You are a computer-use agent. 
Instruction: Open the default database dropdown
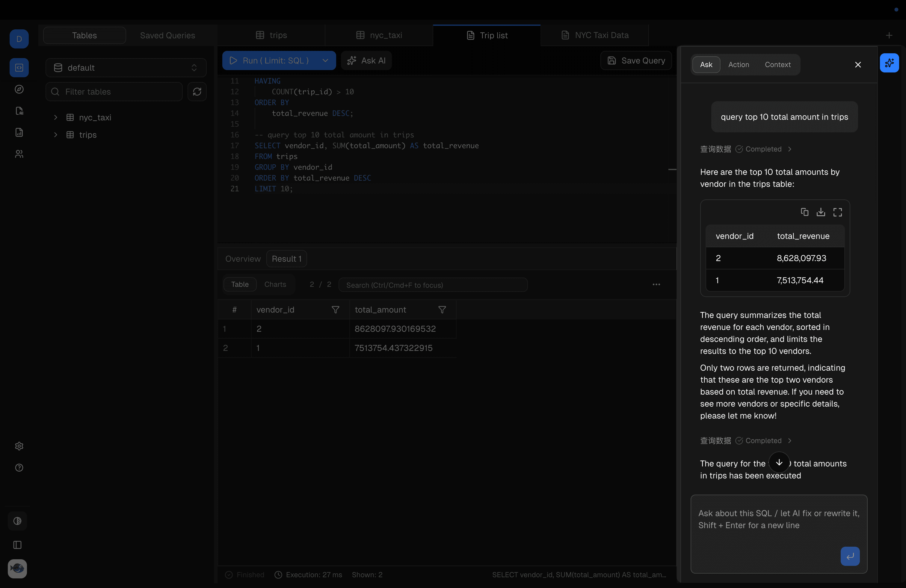click(x=126, y=68)
